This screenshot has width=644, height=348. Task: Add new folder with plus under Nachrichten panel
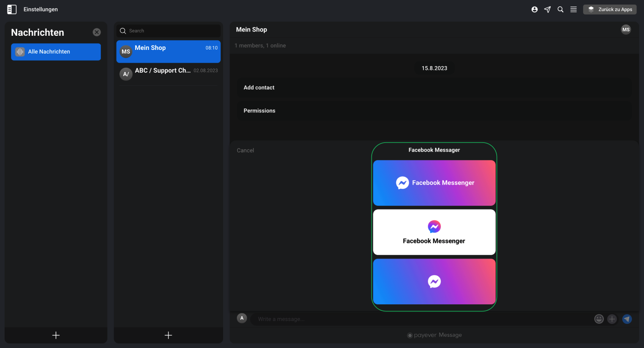tap(56, 335)
